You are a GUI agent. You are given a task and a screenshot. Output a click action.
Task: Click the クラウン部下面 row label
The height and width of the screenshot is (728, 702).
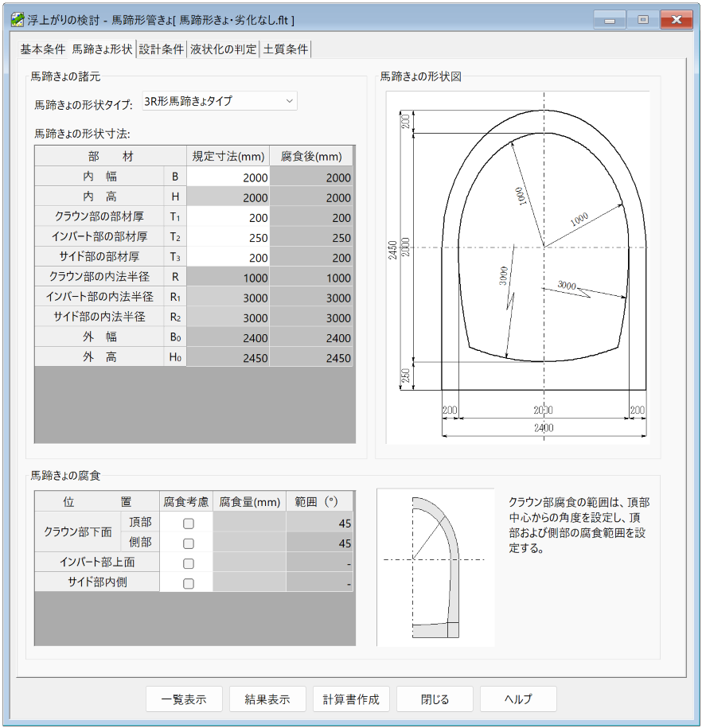pos(77,532)
